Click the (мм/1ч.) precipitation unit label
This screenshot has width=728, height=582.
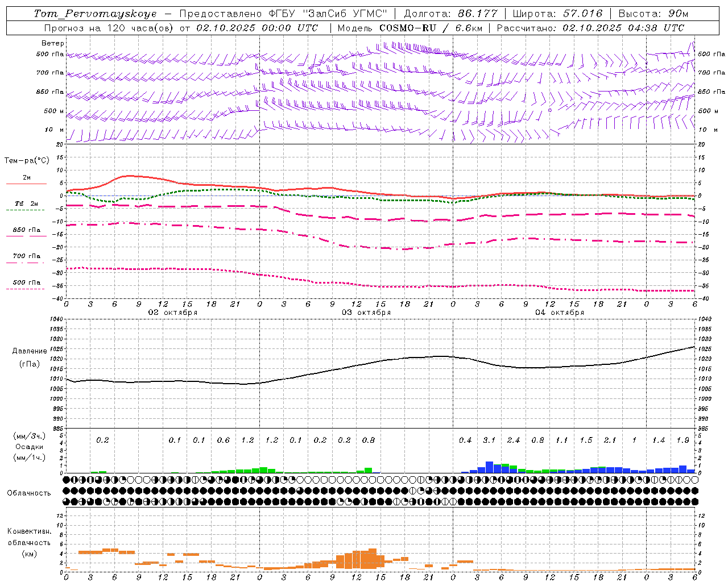point(28,458)
